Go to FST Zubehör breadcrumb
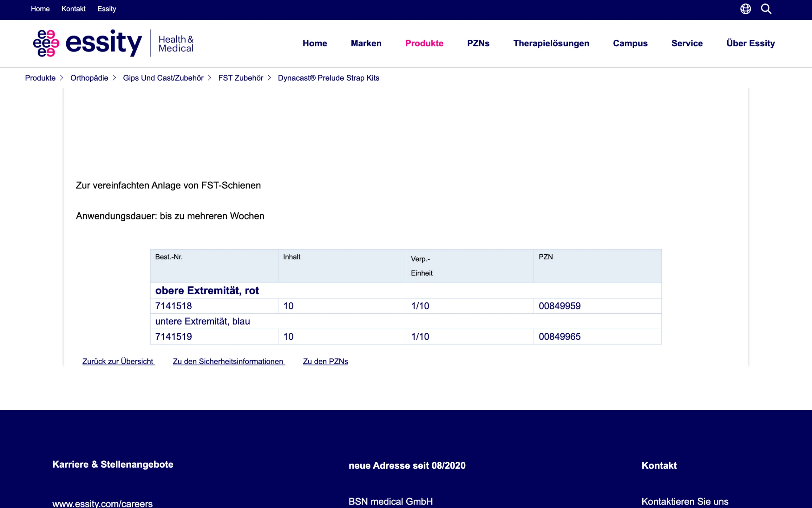 click(x=240, y=78)
